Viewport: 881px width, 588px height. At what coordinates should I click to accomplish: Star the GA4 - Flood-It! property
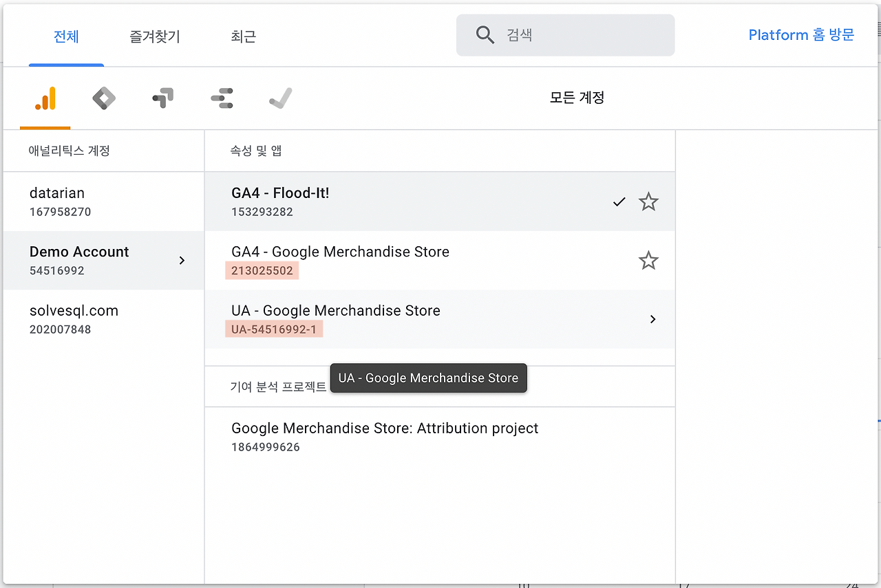pos(648,202)
